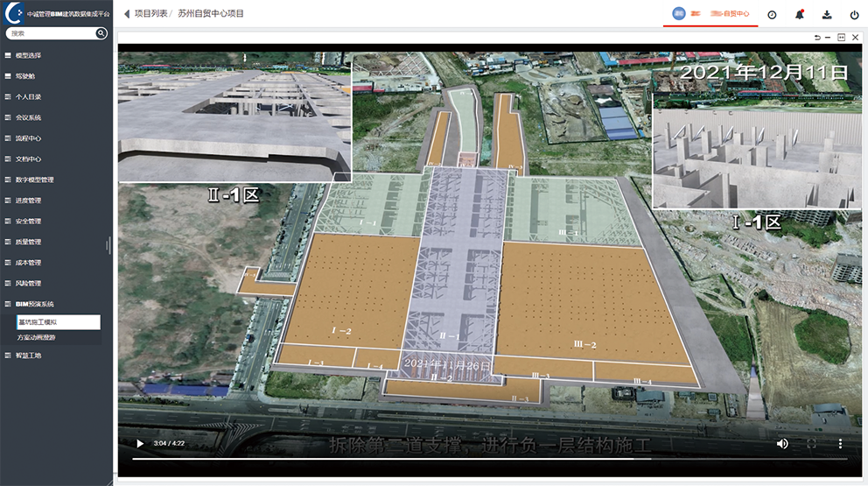Open the 自贸中心 user profile
Image resolution: width=868 pixels, height=486 pixels.
coord(710,14)
